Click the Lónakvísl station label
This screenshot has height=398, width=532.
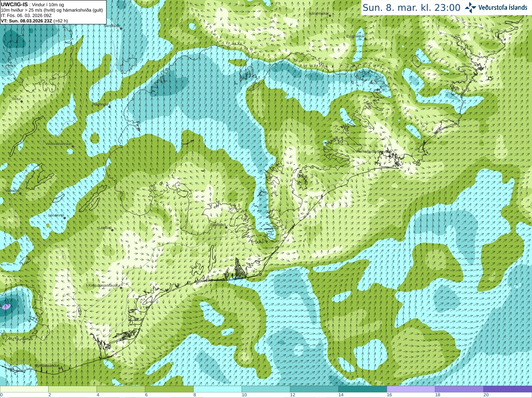click(x=56, y=215)
